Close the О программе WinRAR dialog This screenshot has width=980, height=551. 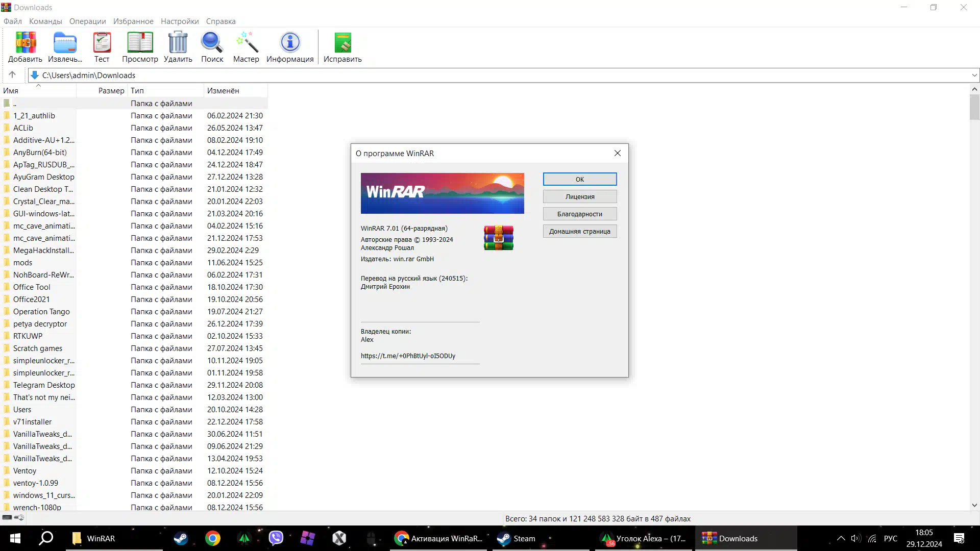[x=618, y=153]
